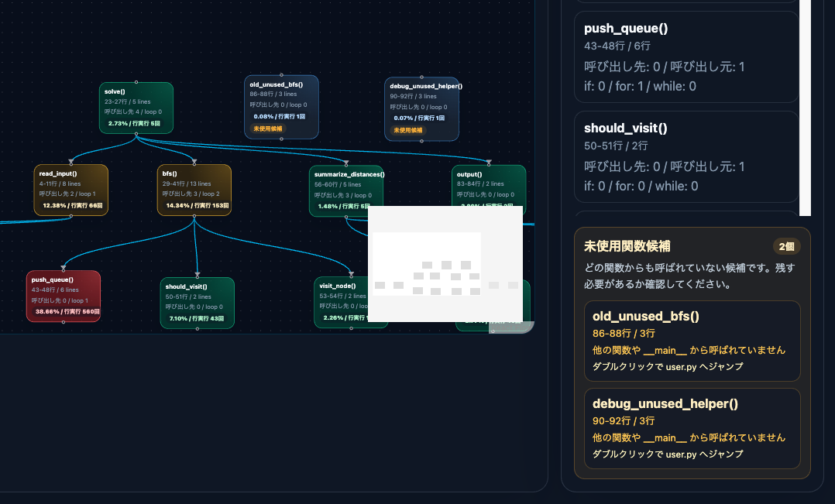
Task: Pick the should_visit() graph node
Action: pyautogui.click(x=198, y=303)
